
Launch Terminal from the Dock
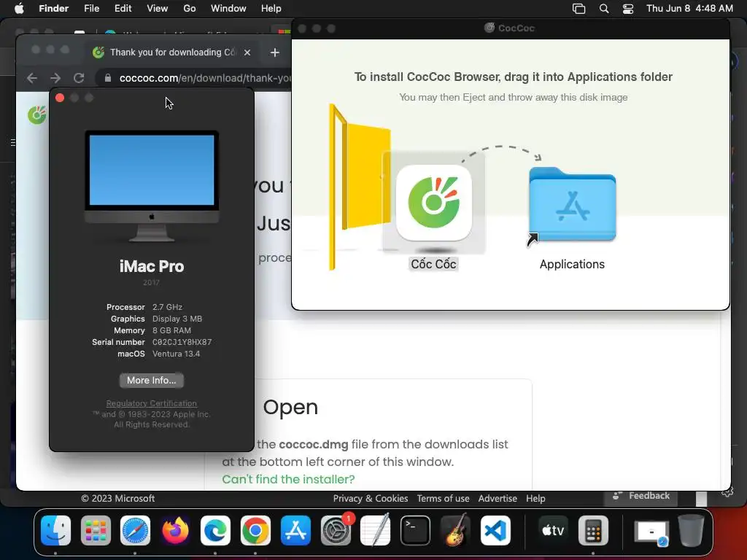click(x=415, y=530)
